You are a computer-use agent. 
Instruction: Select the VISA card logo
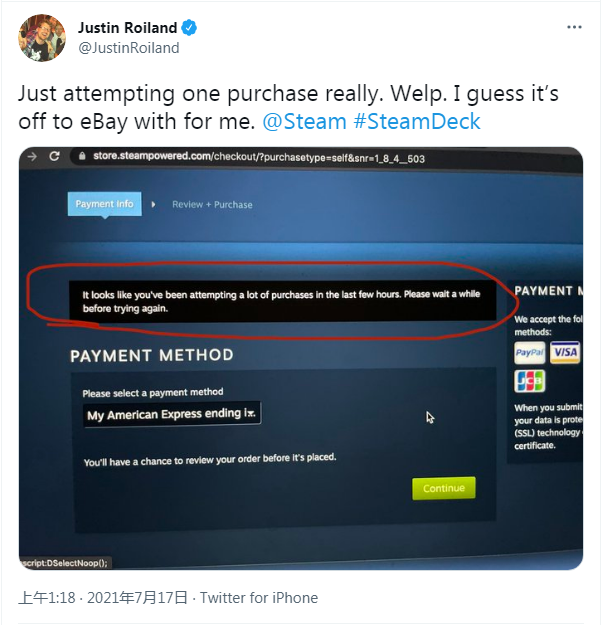point(565,352)
